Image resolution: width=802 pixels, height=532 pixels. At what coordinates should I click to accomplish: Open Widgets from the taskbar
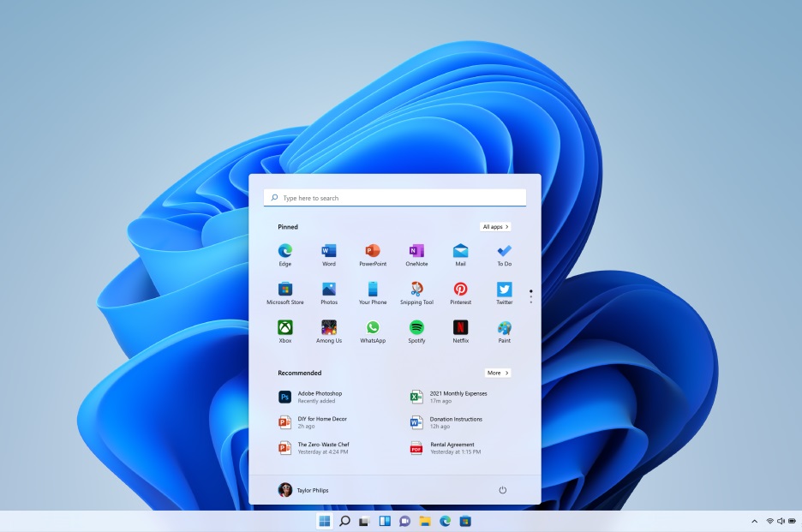385,521
